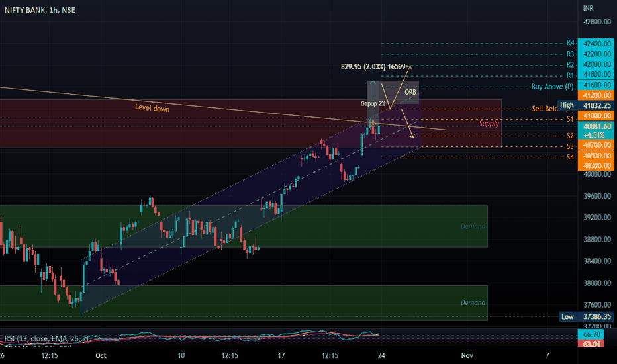Click the 42000.00 cyan price tag

[596, 64]
